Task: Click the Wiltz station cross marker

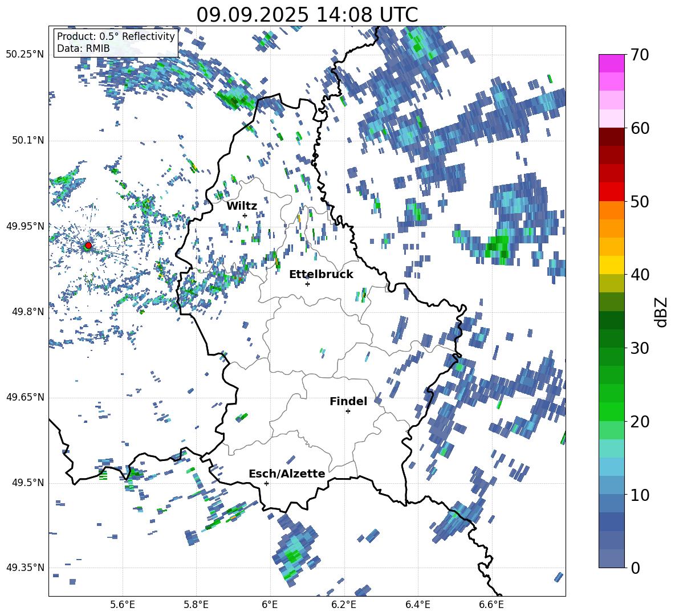Action: click(x=245, y=215)
